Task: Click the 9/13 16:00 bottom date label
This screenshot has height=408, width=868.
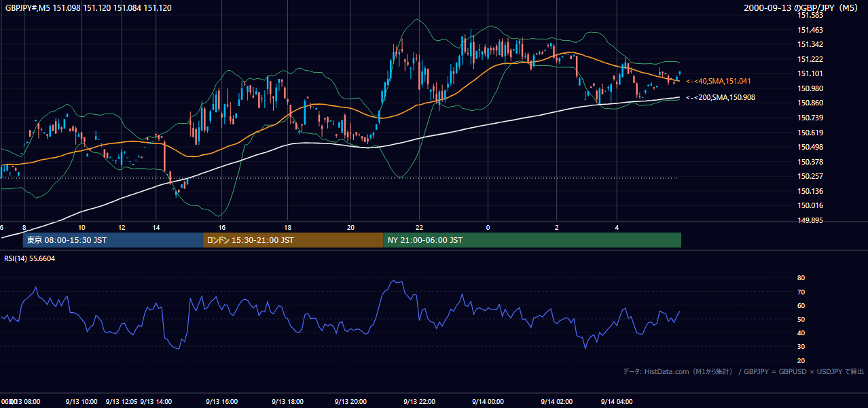Action: (221, 401)
